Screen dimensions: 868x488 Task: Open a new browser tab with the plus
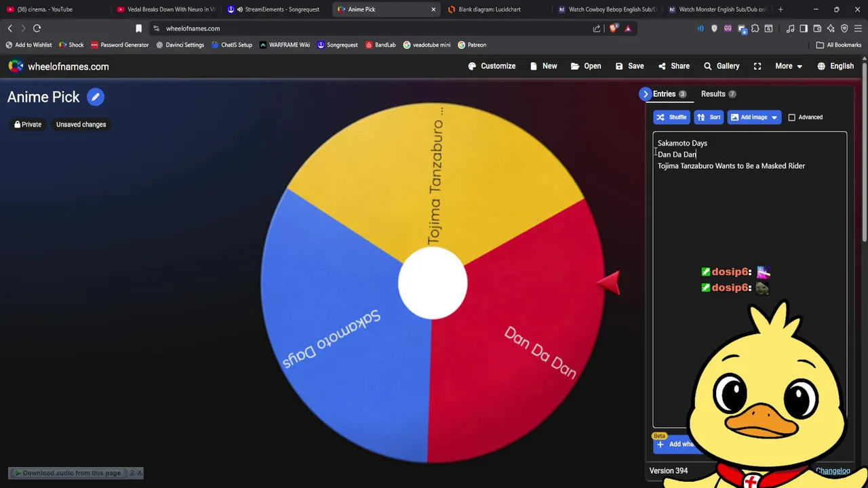781,9
